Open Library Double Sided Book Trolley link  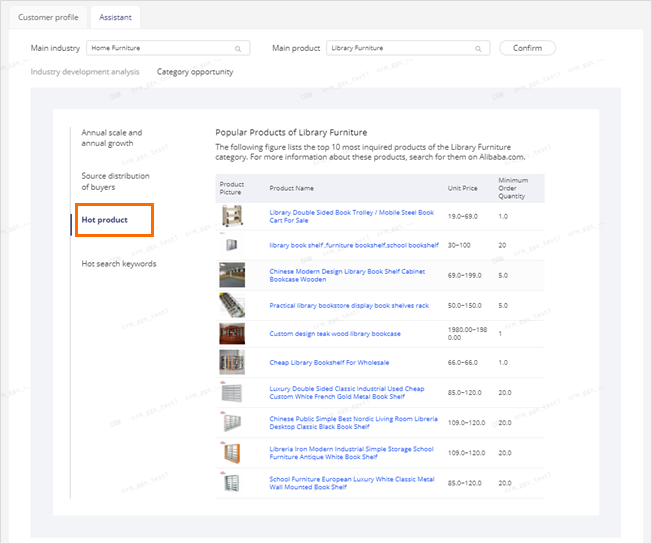click(351, 216)
